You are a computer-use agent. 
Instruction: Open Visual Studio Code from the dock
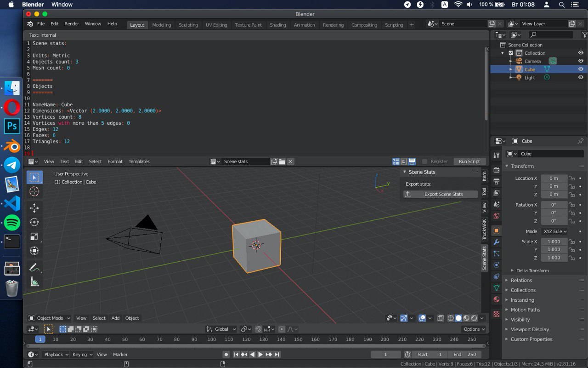[12, 203]
